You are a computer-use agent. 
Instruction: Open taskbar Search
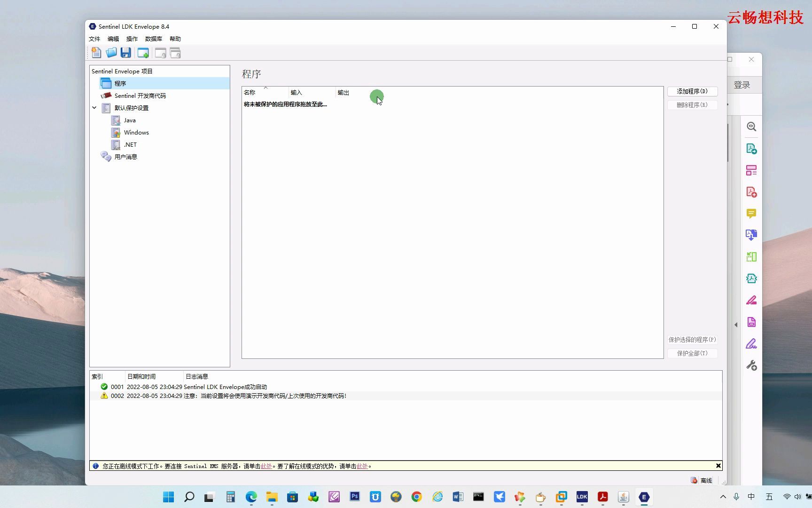(x=189, y=497)
